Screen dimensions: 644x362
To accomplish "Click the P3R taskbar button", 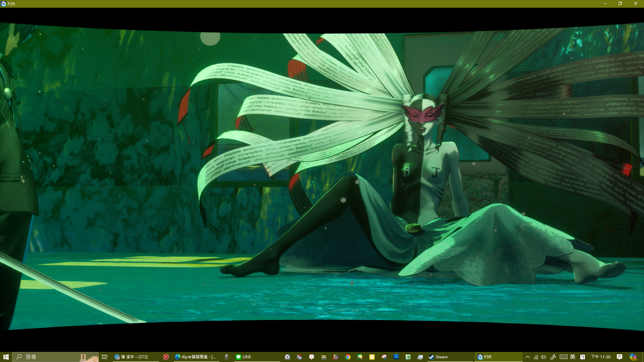I will (x=498, y=357).
